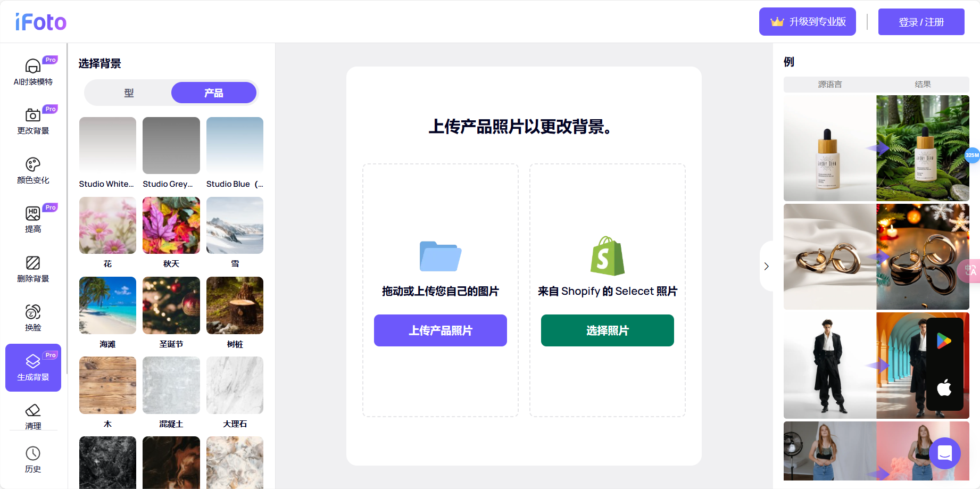980x489 pixels.
Task: Select the 海滩 beach background
Action: (x=107, y=305)
